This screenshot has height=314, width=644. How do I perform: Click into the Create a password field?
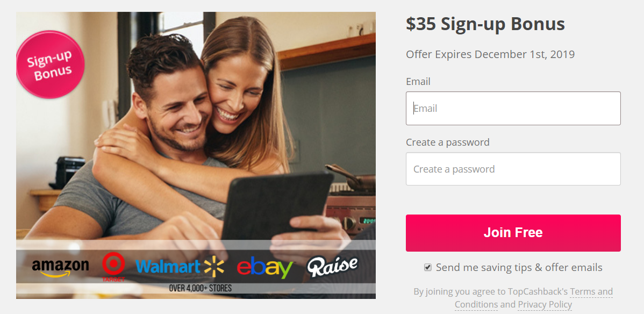(513, 169)
